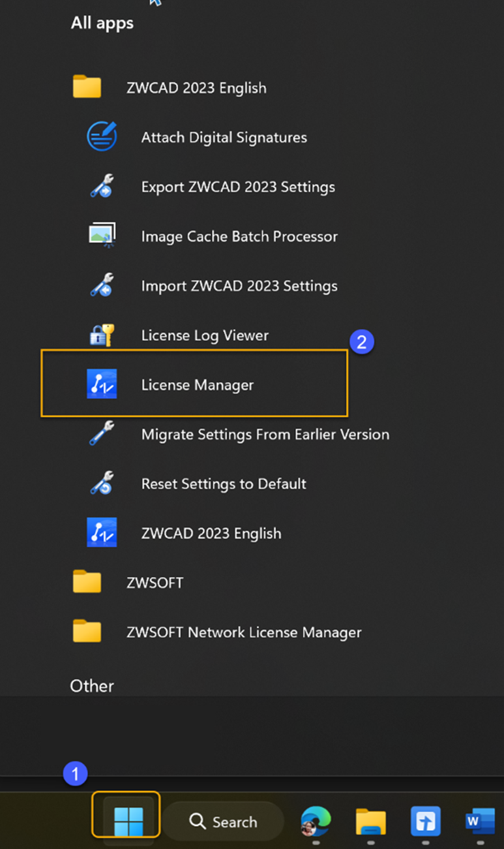
Task: Click the All apps heading
Action: pos(102,23)
